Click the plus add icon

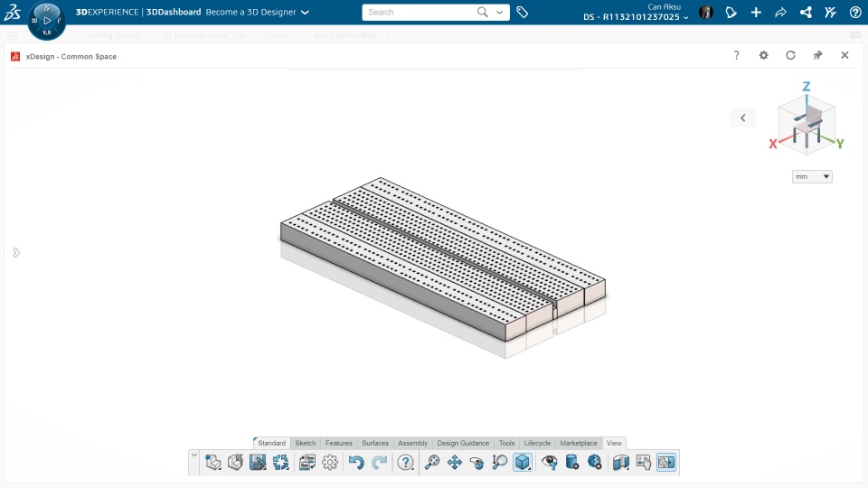(x=756, y=12)
